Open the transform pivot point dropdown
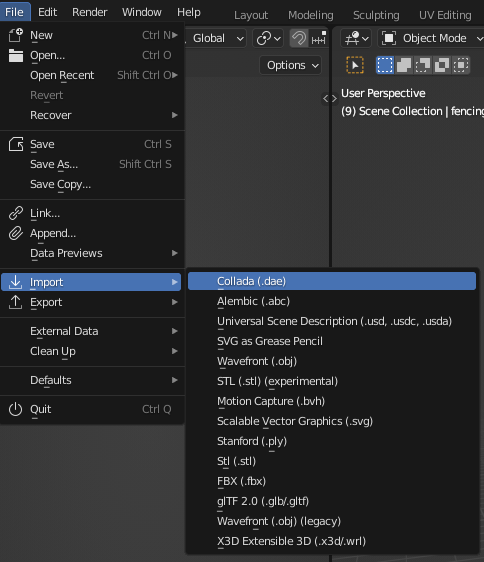This screenshot has height=562, width=484. point(268,38)
